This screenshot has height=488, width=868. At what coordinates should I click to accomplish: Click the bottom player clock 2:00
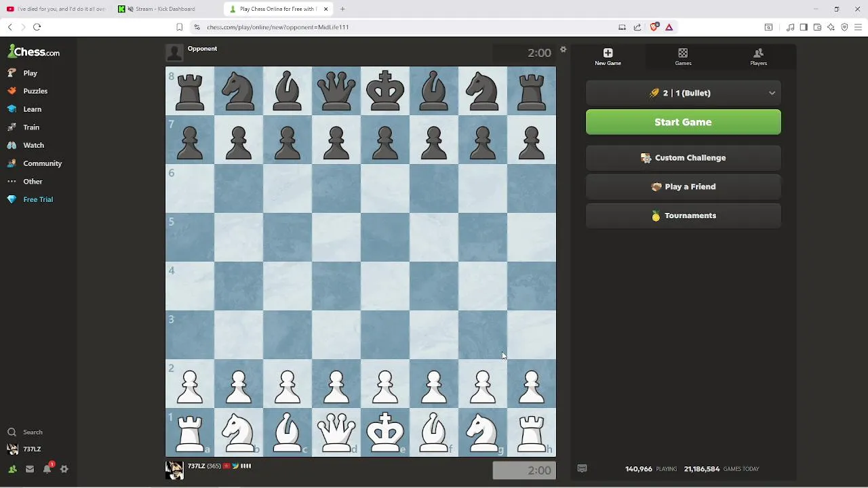[524, 470]
